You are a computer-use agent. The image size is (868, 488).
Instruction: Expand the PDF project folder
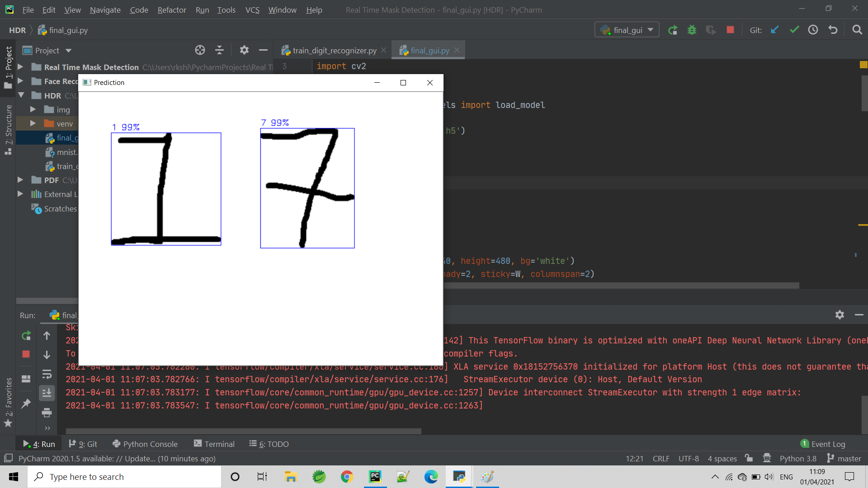(x=20, y=180)
